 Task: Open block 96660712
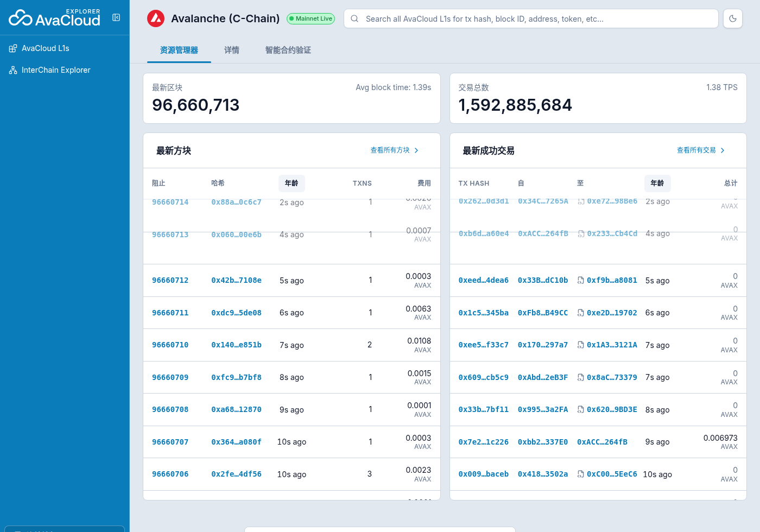170,281
